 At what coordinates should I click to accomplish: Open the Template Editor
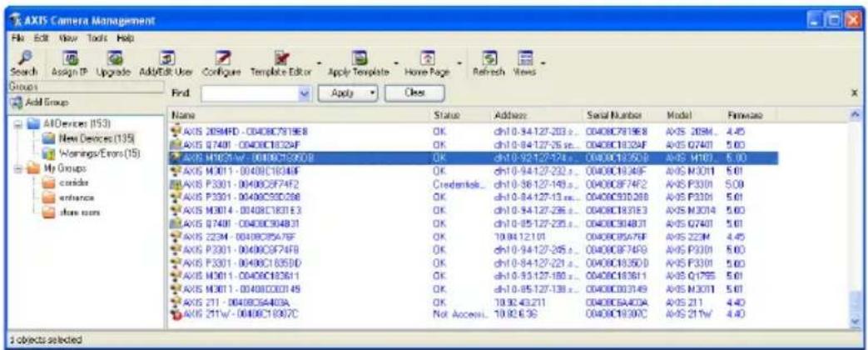281,64
